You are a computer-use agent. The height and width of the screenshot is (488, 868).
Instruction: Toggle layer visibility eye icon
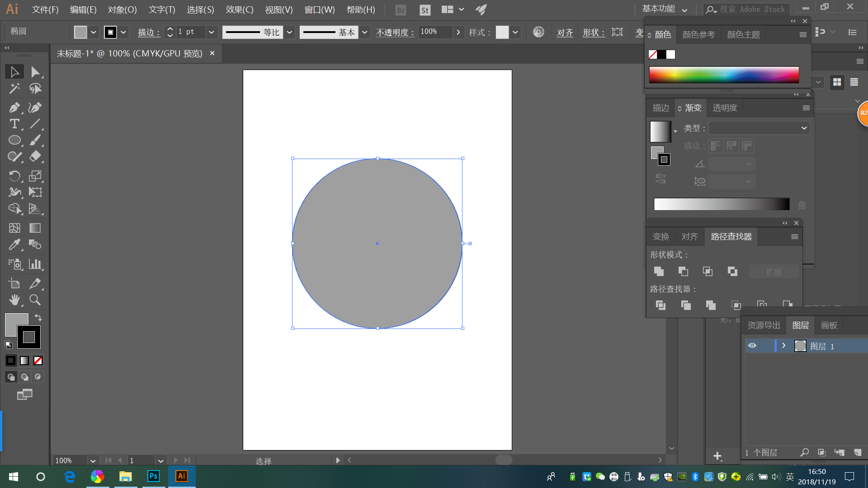pyautogui.click(x=752, y=346)
